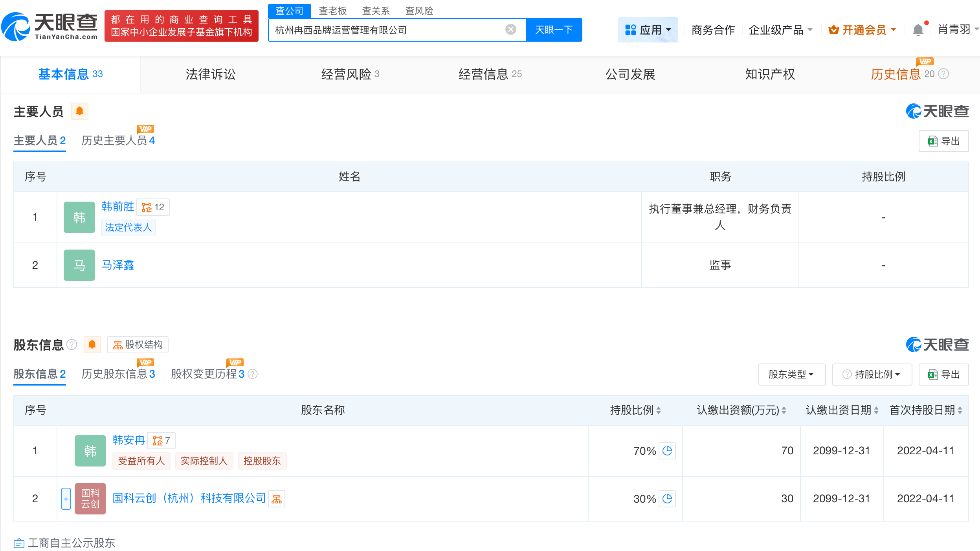
Task: Switch to the 查老板 search tab
Action: tap(332, 11)
